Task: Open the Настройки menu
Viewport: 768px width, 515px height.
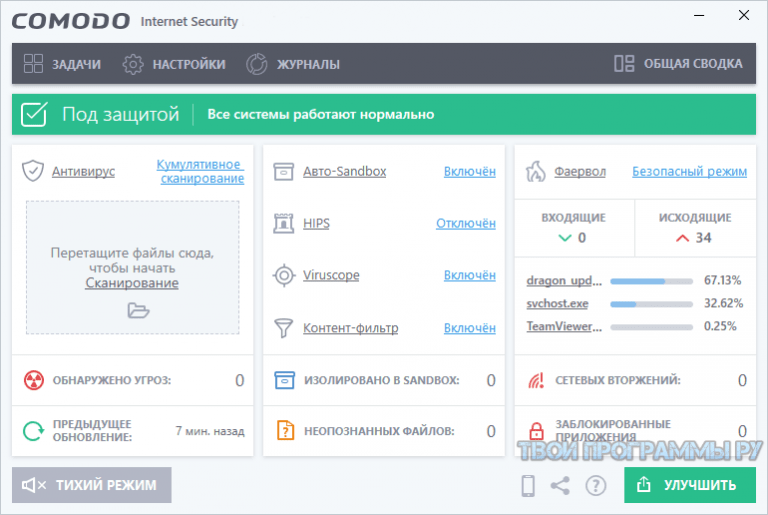Action: (x=174, y=64)
